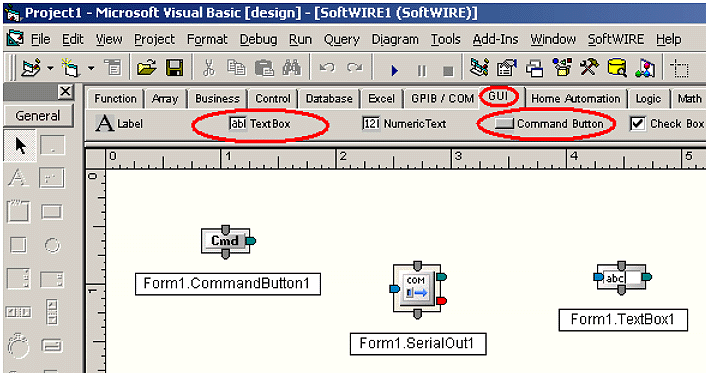The height and width of the screenshot is (373, 706).
Task: Choose the TextBox control in palette
Action: (260, 123)
